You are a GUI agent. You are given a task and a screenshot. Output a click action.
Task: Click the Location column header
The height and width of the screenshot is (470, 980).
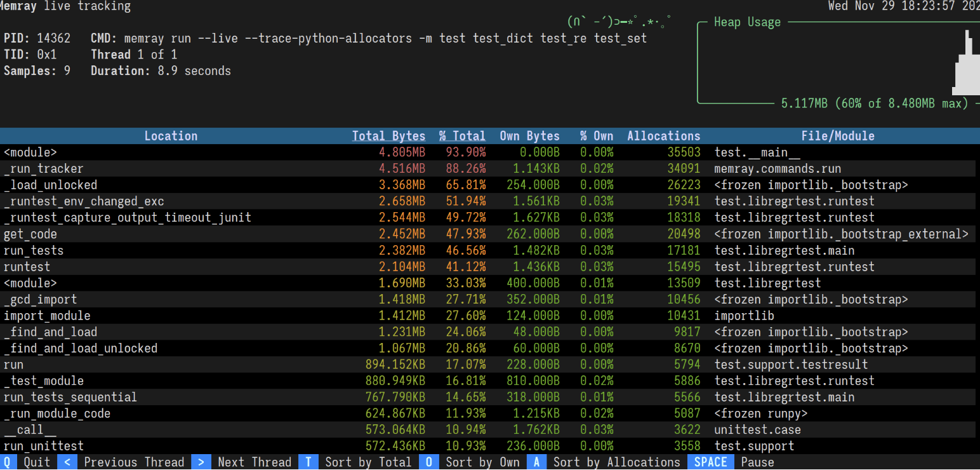171,135
